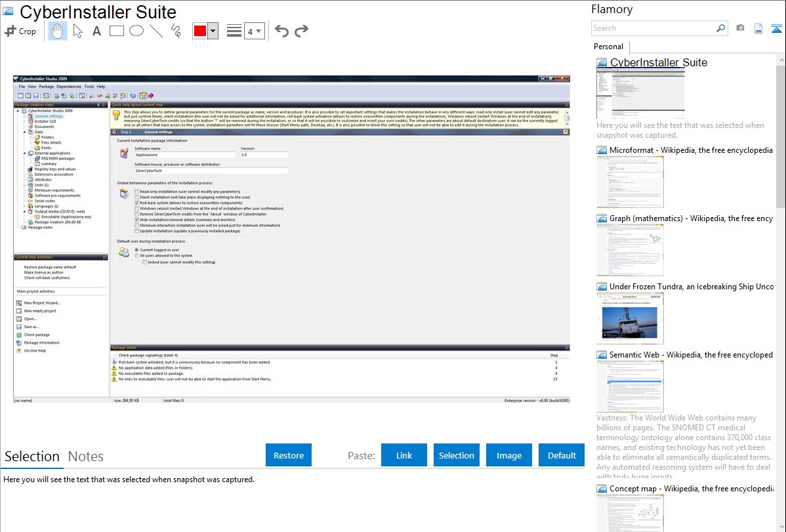Open the Under Frozen Tundra ship thumbnail

tap(630, 319)
